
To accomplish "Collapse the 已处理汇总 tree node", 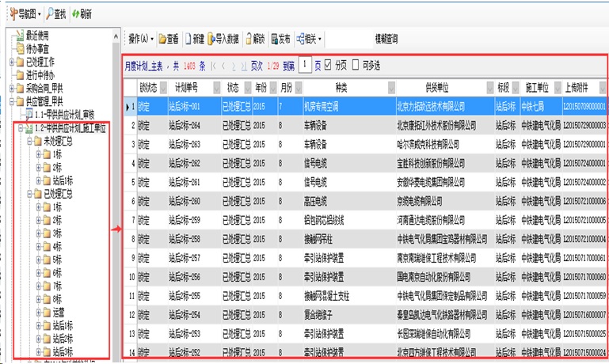I will (x=29, y=192).
